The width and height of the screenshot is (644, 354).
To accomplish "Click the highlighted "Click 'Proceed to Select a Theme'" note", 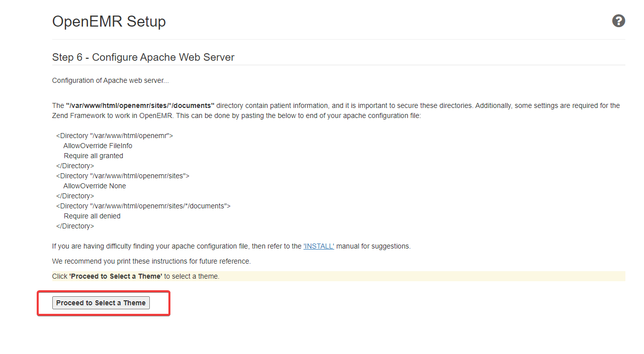I will 339,276.
